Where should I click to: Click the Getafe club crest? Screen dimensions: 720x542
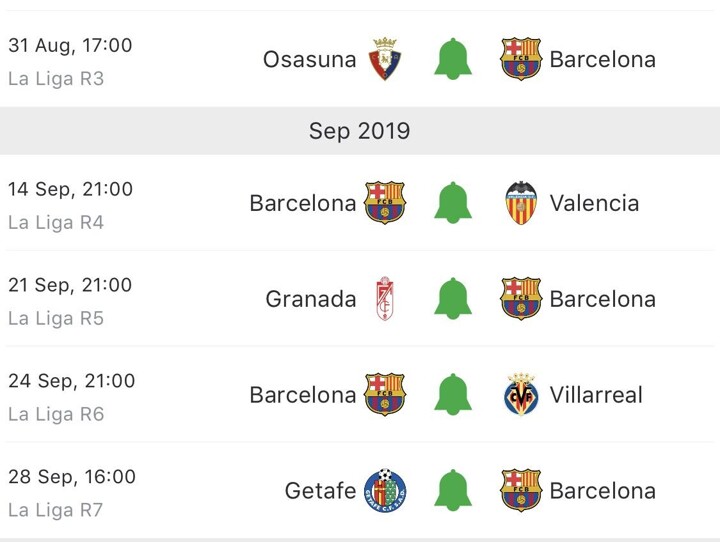[x=385, y=491]
